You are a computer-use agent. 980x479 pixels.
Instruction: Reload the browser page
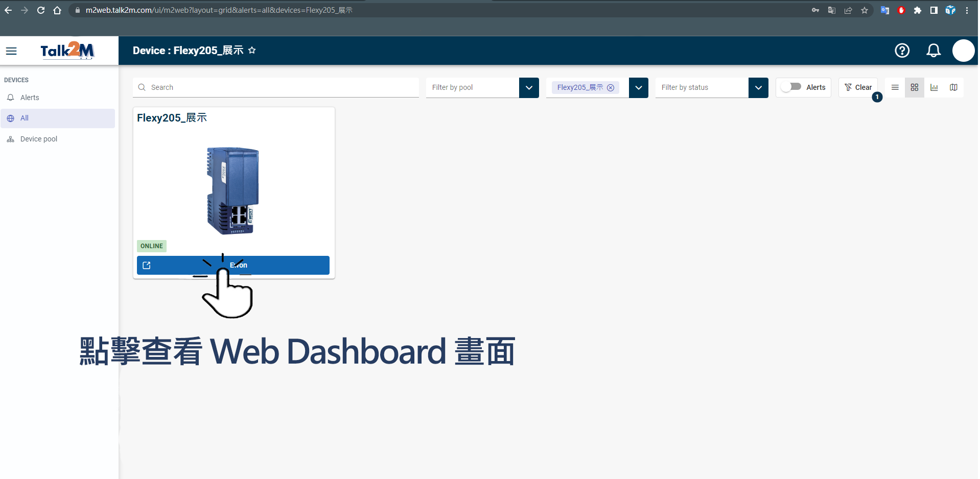41,10
